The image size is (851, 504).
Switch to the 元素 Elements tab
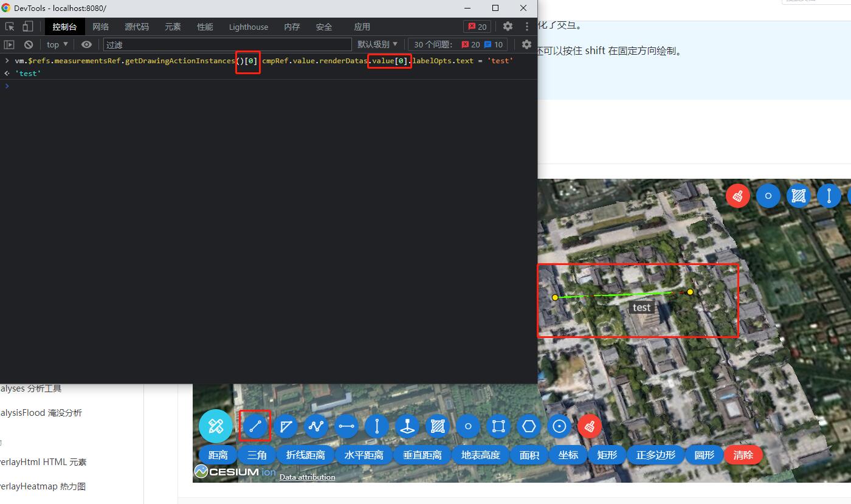pos(173,27)
